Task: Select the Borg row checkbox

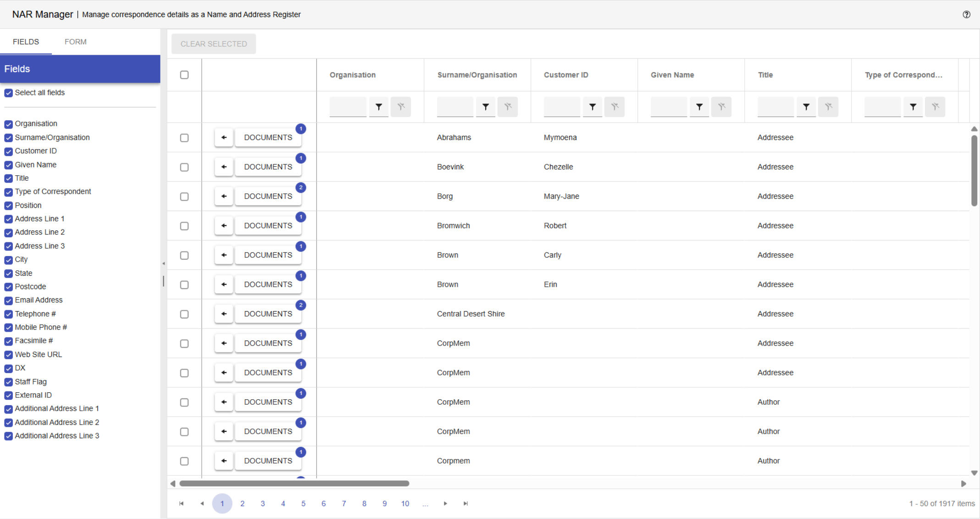Action: [184, 196]
